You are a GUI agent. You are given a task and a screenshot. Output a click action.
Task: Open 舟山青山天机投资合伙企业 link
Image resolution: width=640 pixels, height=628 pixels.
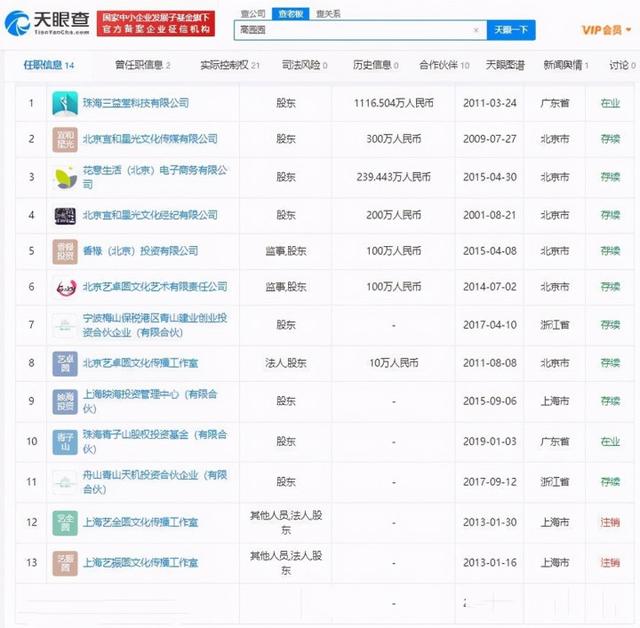click(155, 482)
